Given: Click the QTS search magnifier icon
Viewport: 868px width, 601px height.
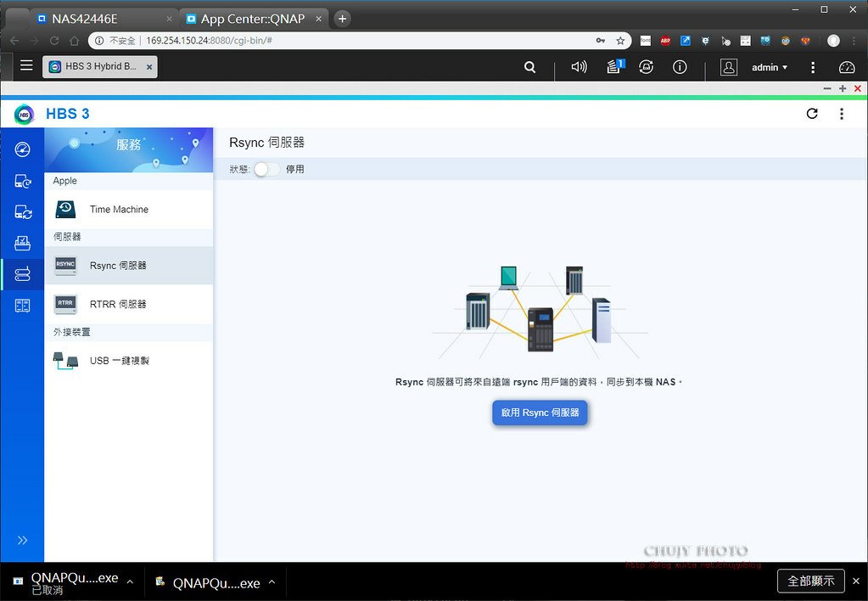Looking at the screenshot, I should [x=529, y=67].
